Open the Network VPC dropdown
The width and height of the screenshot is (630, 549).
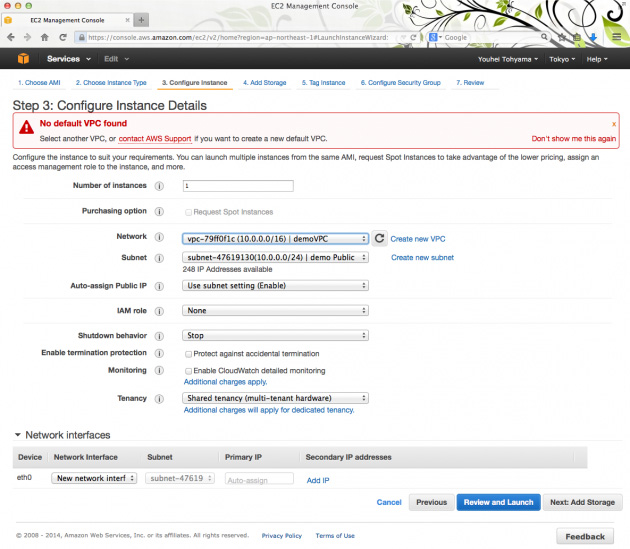pyautogui.click(x=275, y=239)
